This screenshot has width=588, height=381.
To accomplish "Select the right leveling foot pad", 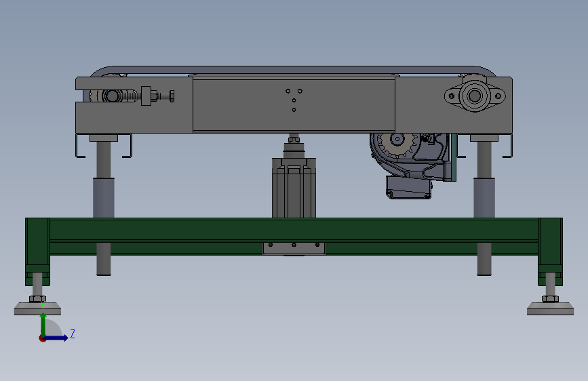I will point(550,309).
